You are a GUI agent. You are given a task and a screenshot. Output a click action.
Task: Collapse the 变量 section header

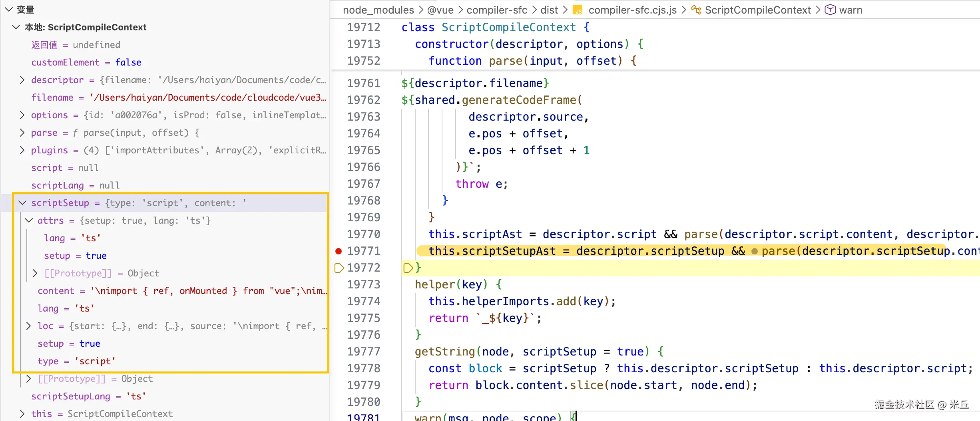click(x=8, y=10)
